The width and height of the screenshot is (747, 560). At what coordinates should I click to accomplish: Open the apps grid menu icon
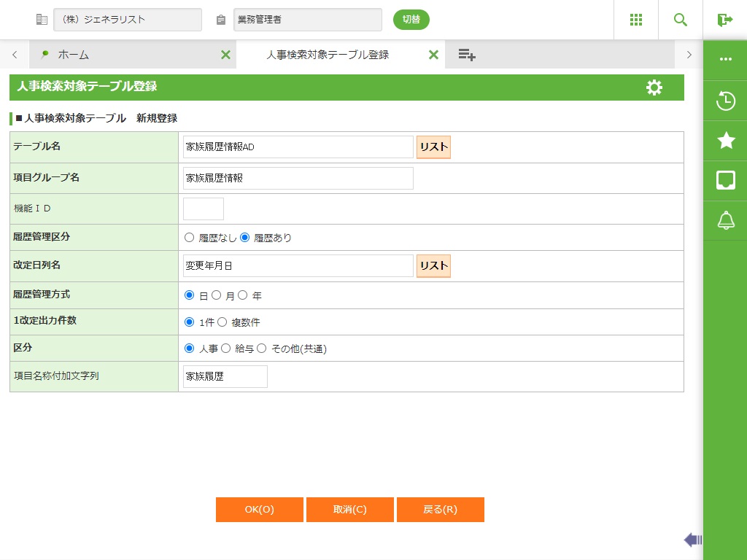636,20
